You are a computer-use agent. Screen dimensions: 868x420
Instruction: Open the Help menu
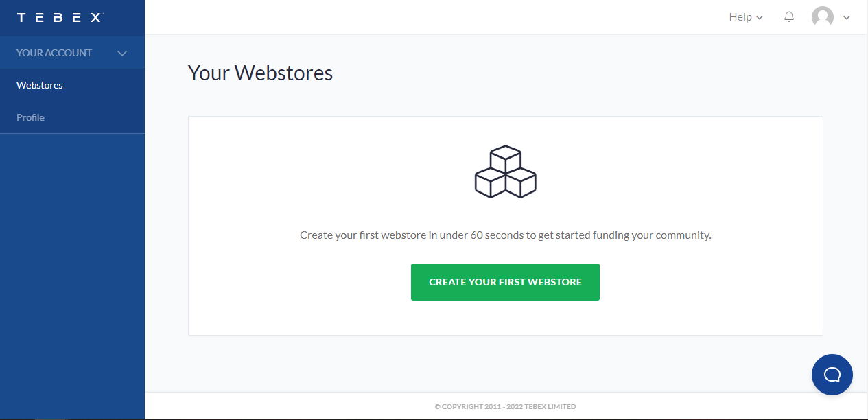[x=746, y=17]
